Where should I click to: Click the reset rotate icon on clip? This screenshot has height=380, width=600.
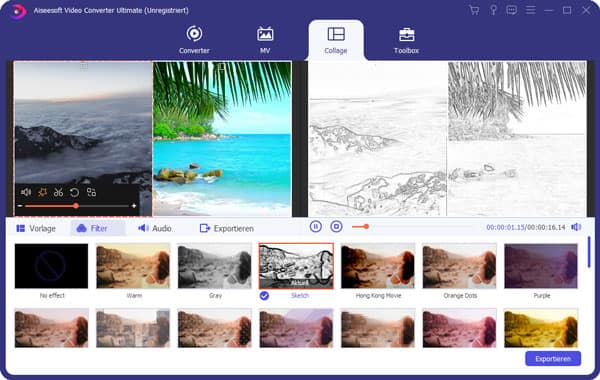pyautogui.click(x=75, y=192)
